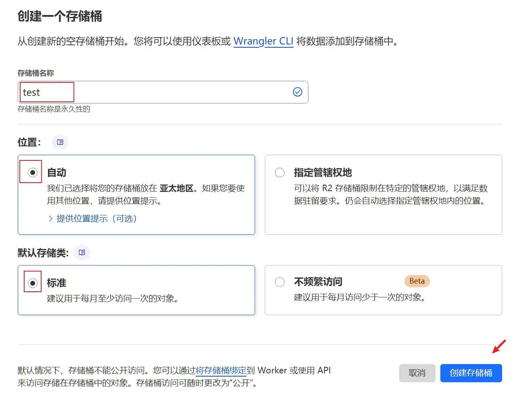Click the Beta badge on 不频繁访问
Screen dimensions: 532x398
(417, 281)
